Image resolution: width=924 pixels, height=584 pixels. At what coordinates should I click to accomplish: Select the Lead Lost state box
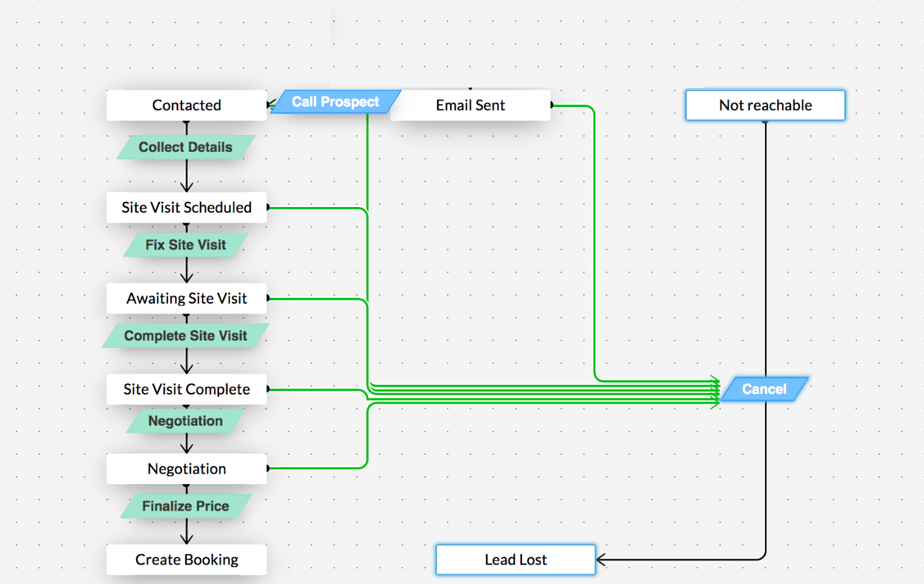pos(515,559)
